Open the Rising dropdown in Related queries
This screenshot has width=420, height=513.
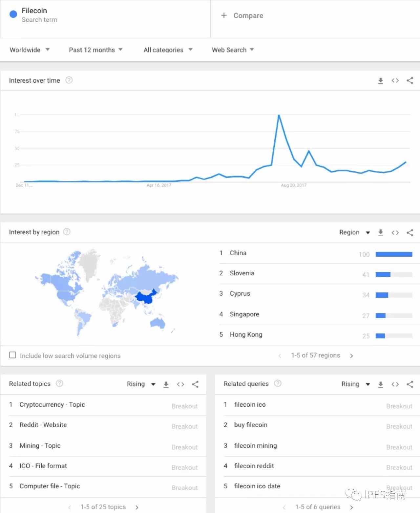(x=356, y=384)
